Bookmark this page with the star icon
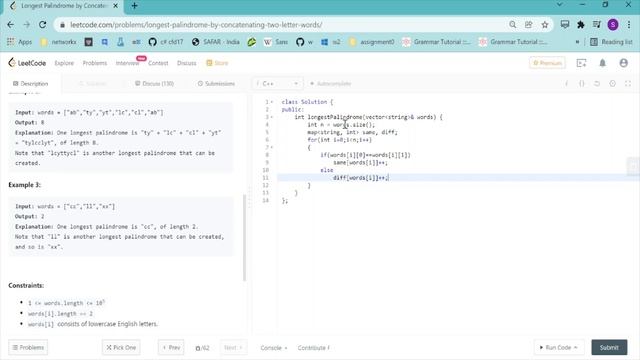 pos(544,25)
